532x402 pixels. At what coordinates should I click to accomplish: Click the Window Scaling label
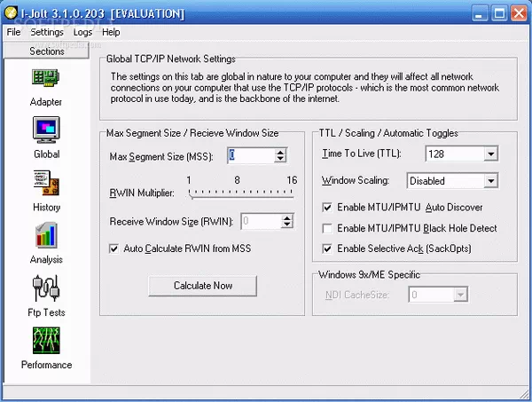(x=356, y=180)
